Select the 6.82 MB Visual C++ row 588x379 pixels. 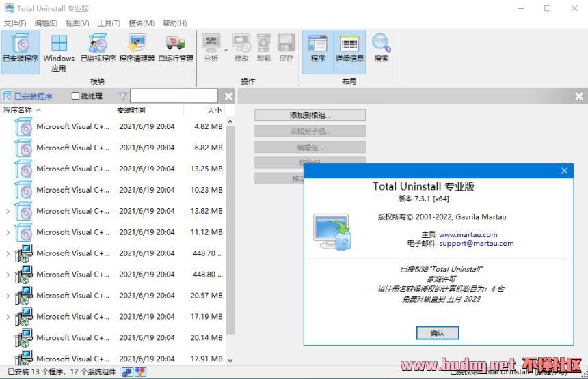click(x=113, y=148)
